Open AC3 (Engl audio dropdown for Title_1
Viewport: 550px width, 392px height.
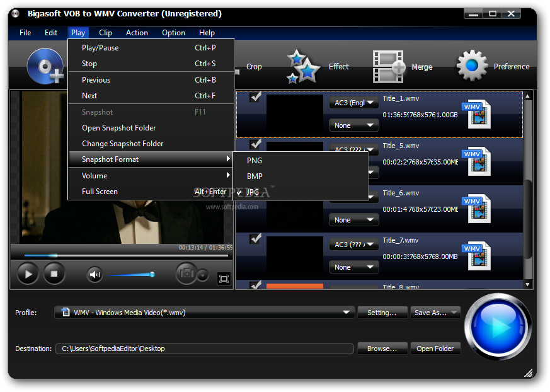click(x=354, y=103)
